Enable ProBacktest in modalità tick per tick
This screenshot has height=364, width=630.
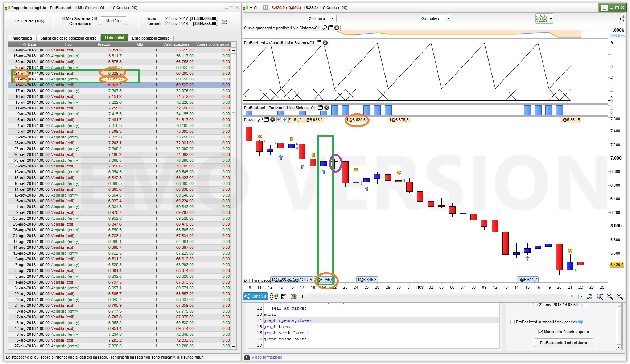(512, 322)
